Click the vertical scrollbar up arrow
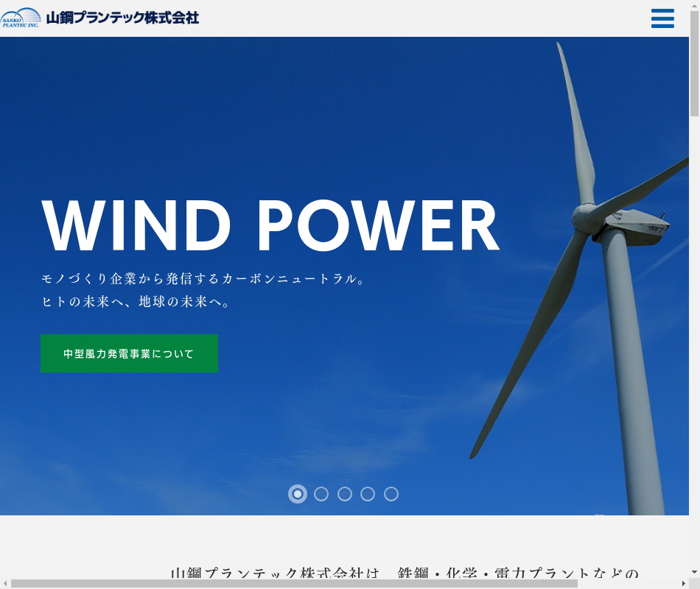This screenshot has height=589, width=700. 694,5
